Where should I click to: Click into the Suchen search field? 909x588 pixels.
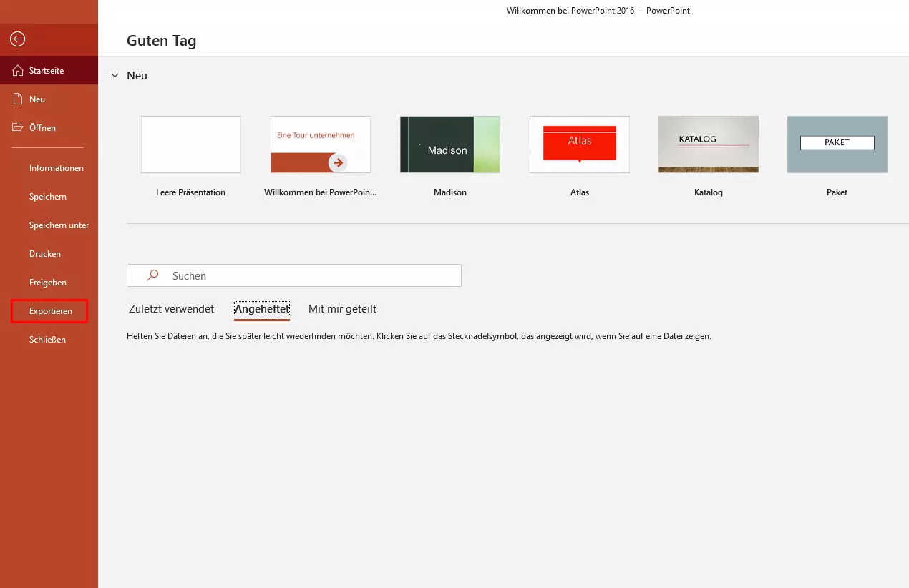(294, 275)
